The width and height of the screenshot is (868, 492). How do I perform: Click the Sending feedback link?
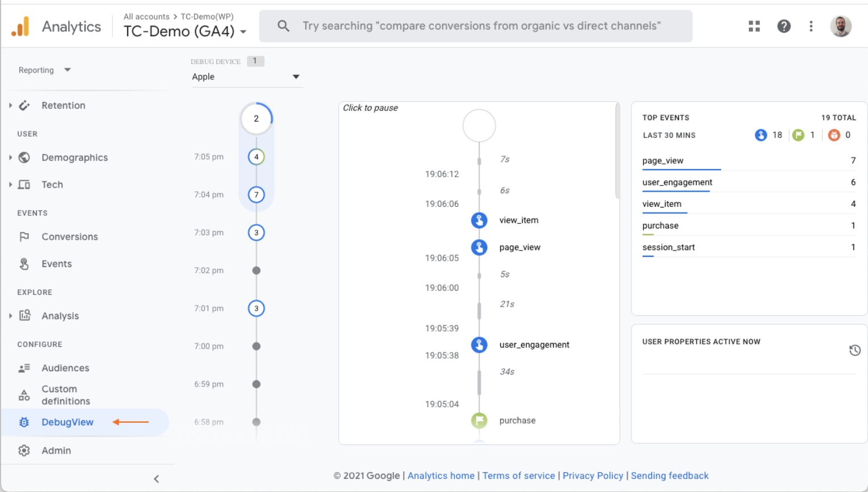[669, 476]
